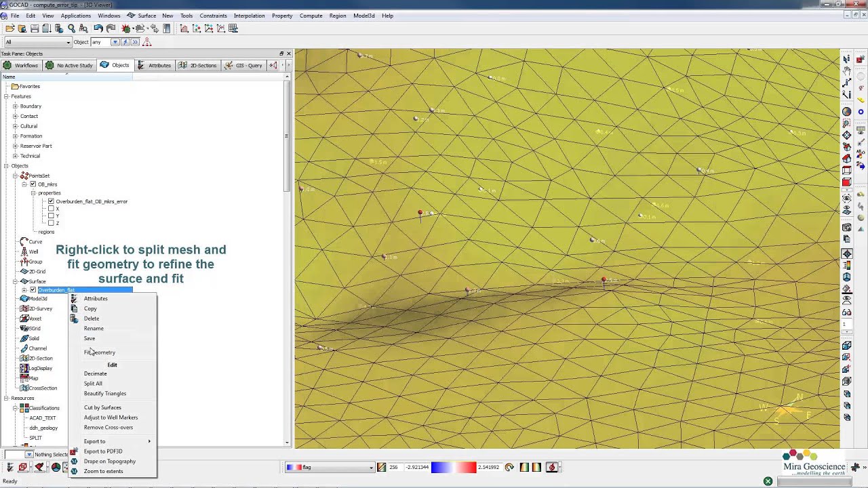Click the pencil edit colormap icon

382,467
